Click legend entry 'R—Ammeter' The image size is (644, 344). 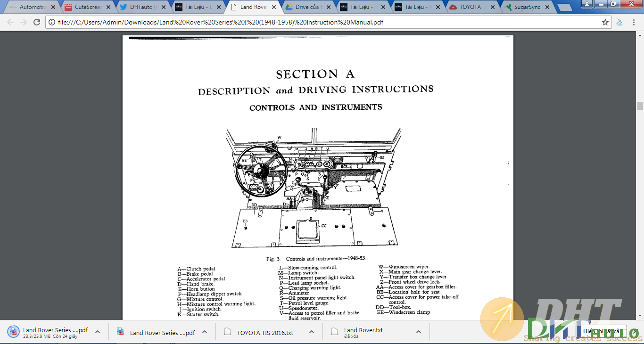pos(295,293)
